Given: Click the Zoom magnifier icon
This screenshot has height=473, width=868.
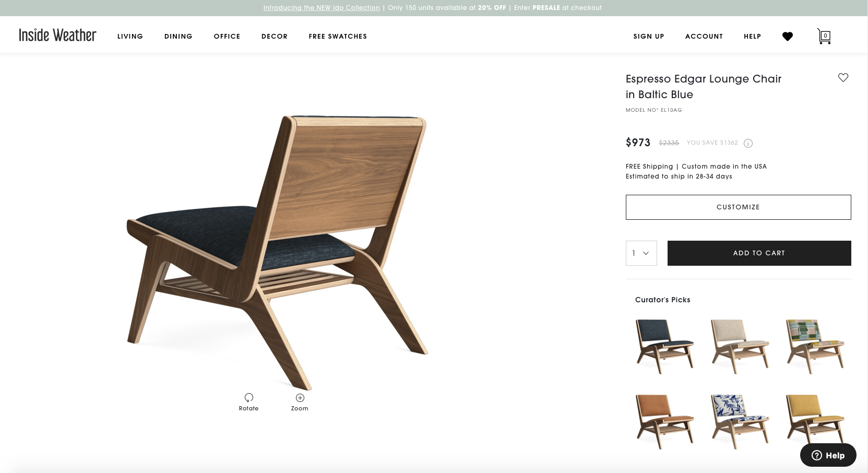Looking at the screenshot, I should pyautogui.click(x=300, y=397).
